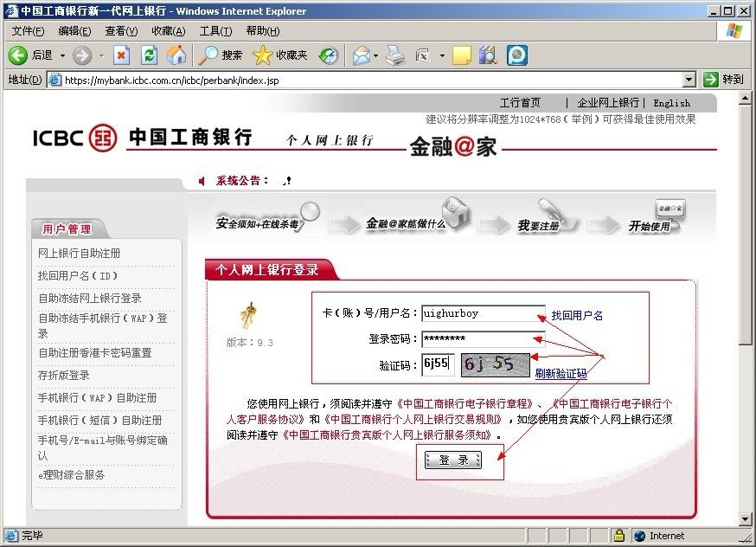
Task: Open 网上银行自助注册 sidebar link
Action: (x=79, y=254)
